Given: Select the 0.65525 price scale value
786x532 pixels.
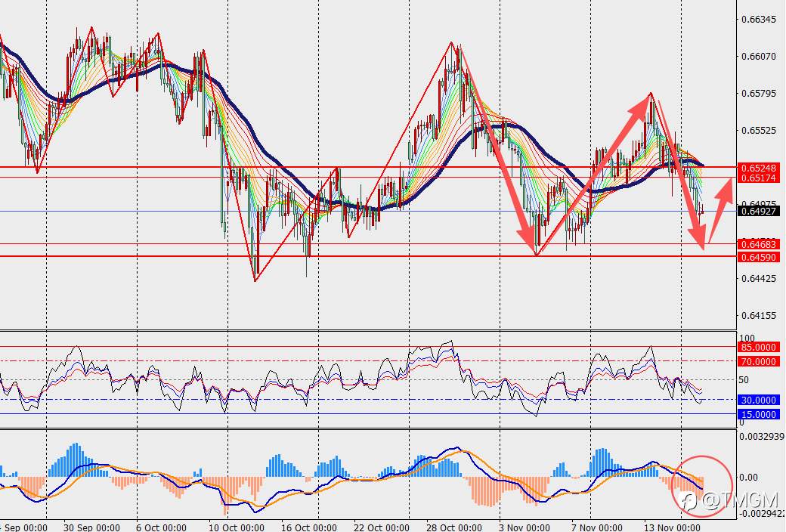Looking at the screenshot, I should coord(759,131).
